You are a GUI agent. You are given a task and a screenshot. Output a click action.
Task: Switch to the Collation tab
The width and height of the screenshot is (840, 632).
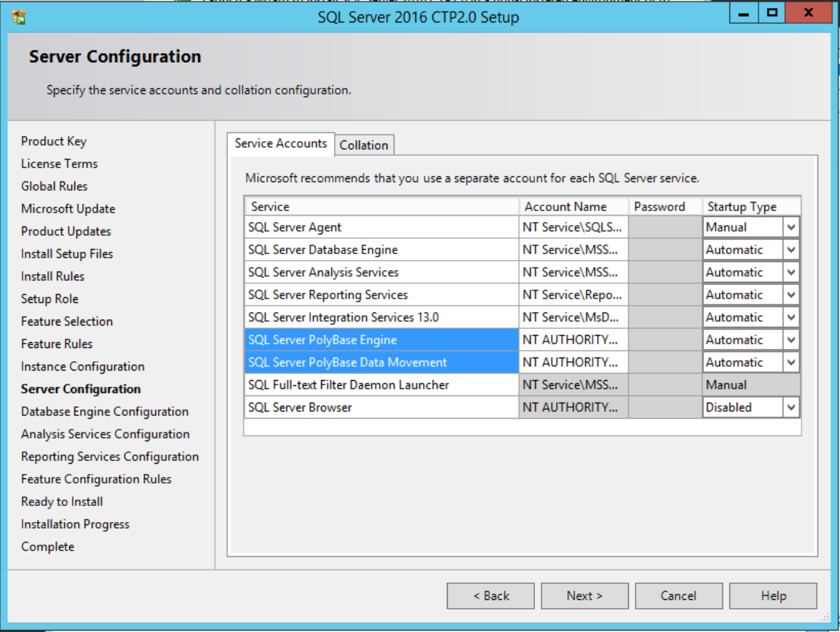(364, 146)
